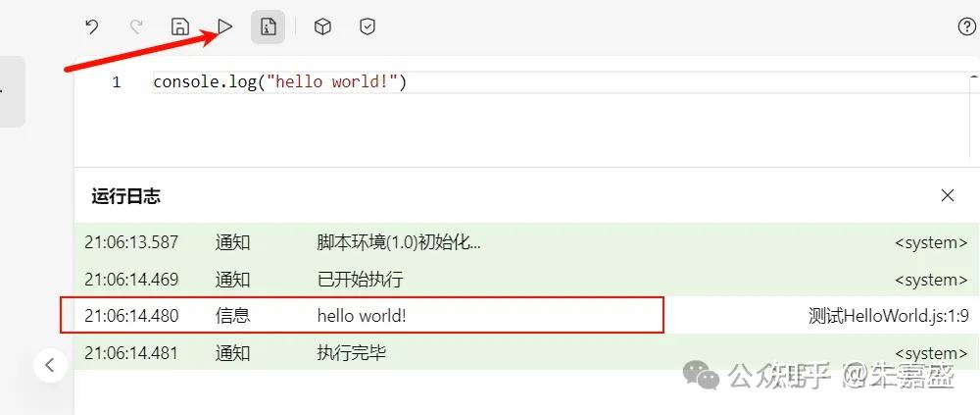
Task: Select the hello world! log message
Action: coord(362,316)
